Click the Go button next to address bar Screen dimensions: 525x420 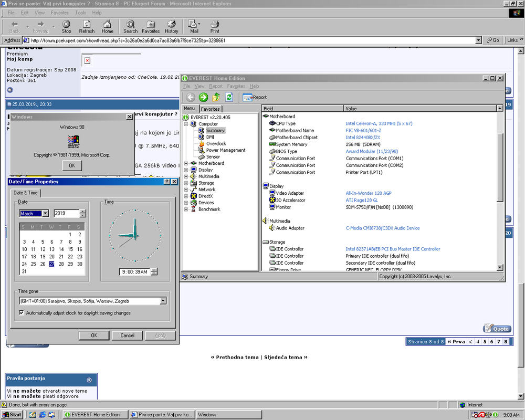coord(493,40)
